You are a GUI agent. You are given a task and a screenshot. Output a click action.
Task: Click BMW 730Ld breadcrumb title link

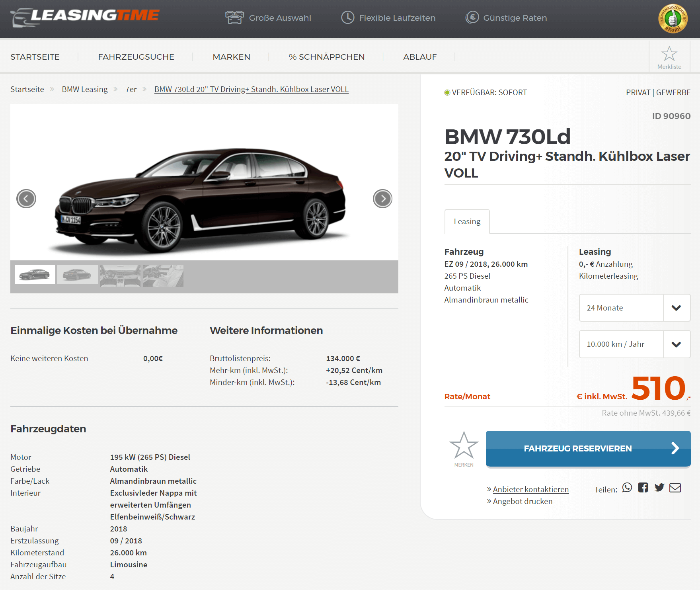252,89
